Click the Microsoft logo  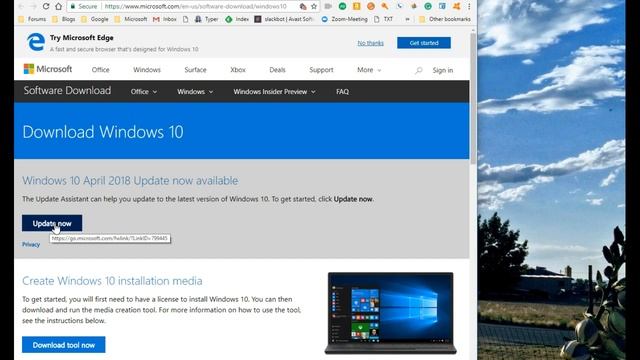click(x=48, y=69)
